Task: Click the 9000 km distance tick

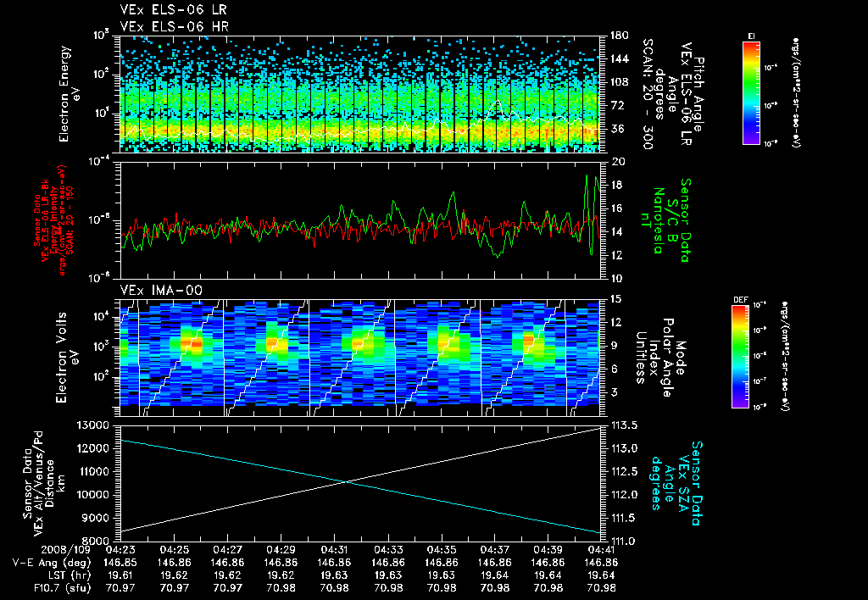Action: click(97, 518)
